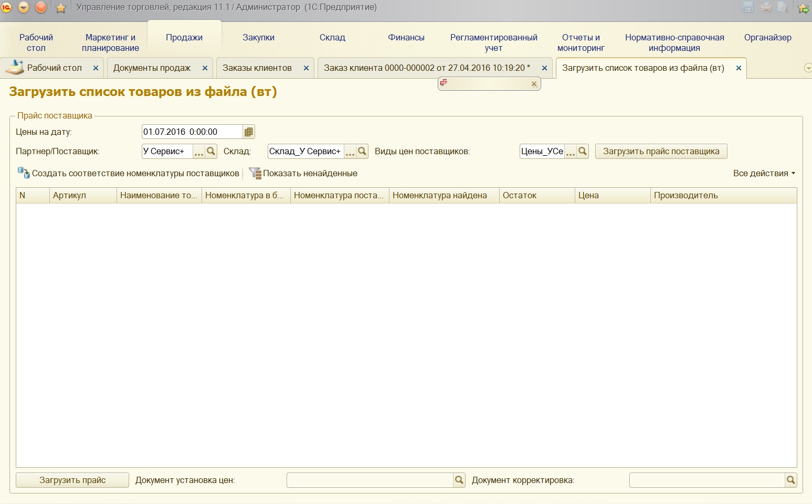Close the Рабочий стол tab
The height and width of the screenshot is (504, 812).
coord(96,68)
